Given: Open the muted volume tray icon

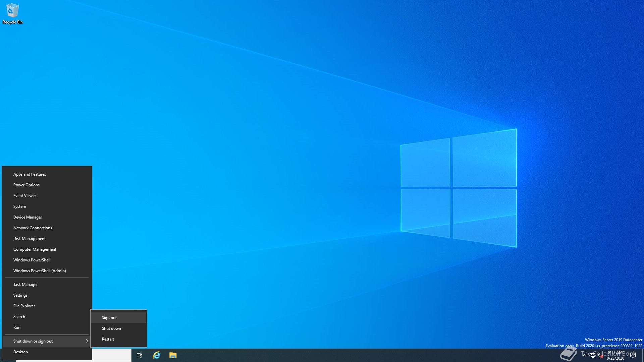Looking at the screenshot, I should pyautogui.click(x=600, y=356).
